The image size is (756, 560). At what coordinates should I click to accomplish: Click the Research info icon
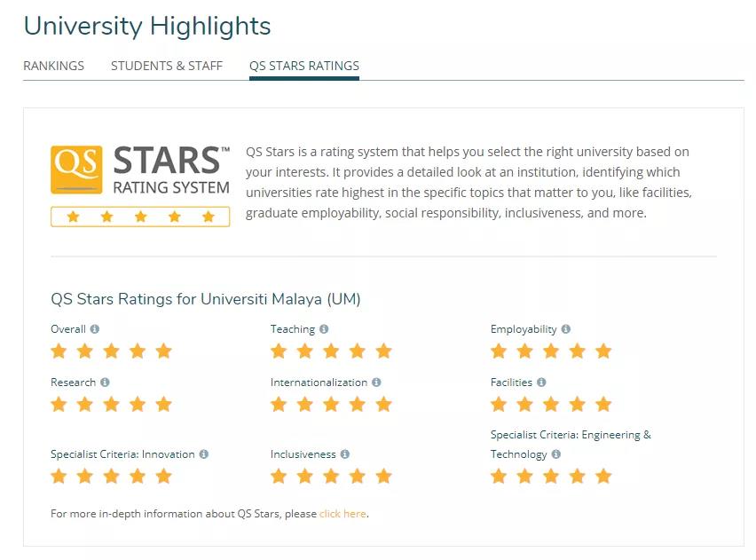click(105, 383)
